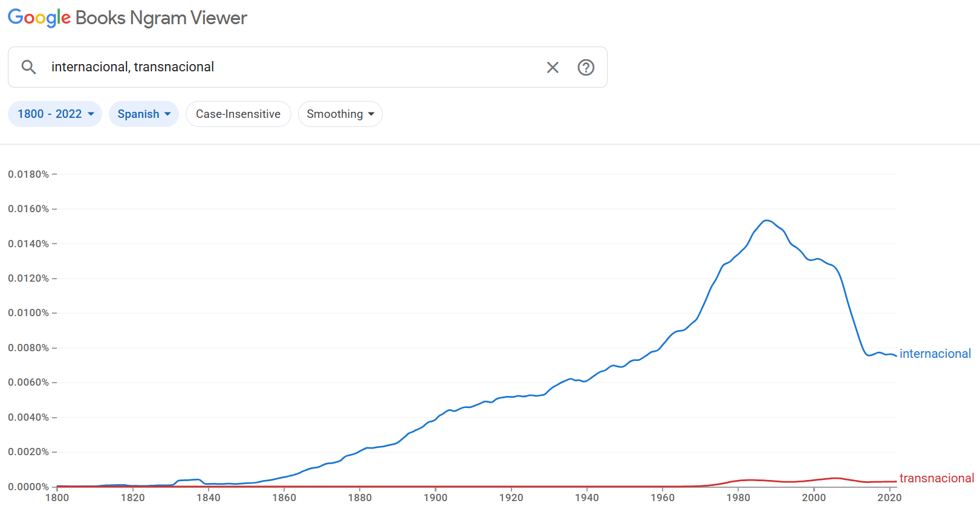Toggle the Case-Insensitive option
The height and width of the screenshot is (512, 980).
click(238, 114)
